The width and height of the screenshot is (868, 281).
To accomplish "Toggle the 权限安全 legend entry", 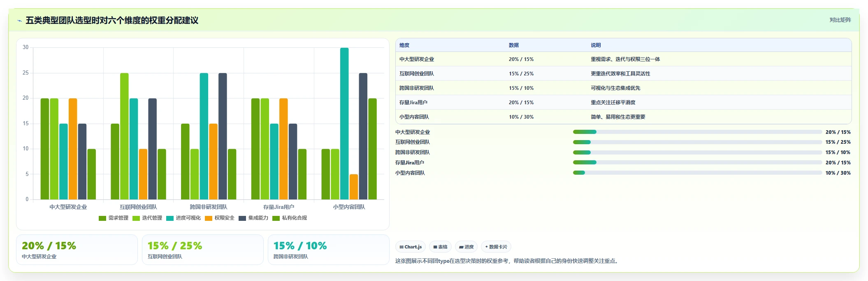I will 220,218.
